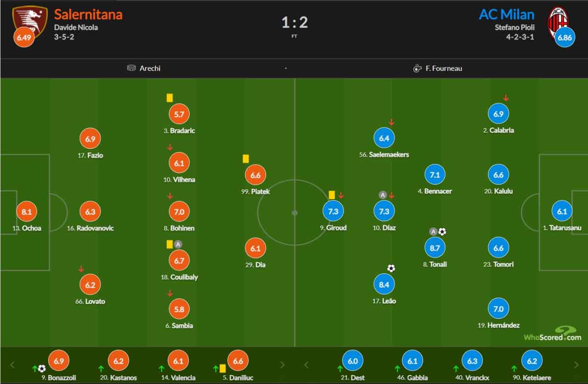Screen dimensions: 588x384
Task: Click the whistle icon beside F. Fourneau
Action: click(x=417, y=68)
